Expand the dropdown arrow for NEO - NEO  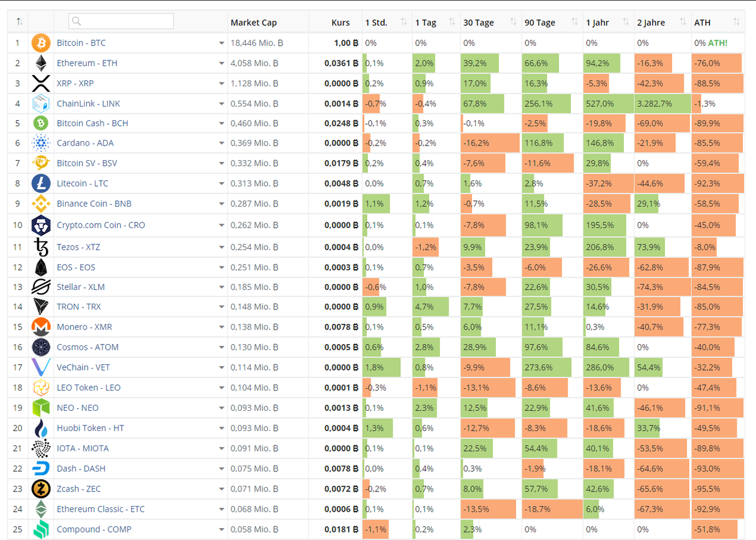pos(221,408)
